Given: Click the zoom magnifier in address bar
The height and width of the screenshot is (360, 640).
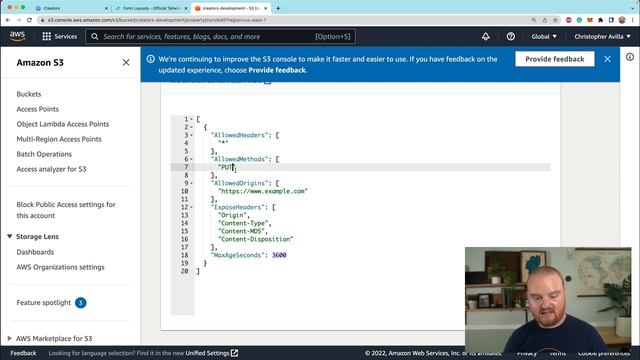Looking at the screenshot, I should 534,20.
